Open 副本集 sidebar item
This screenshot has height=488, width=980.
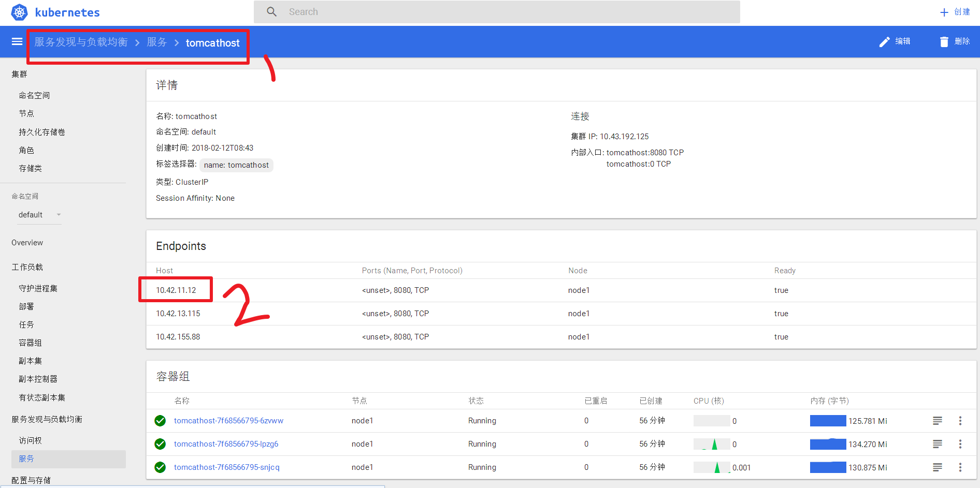30,361
